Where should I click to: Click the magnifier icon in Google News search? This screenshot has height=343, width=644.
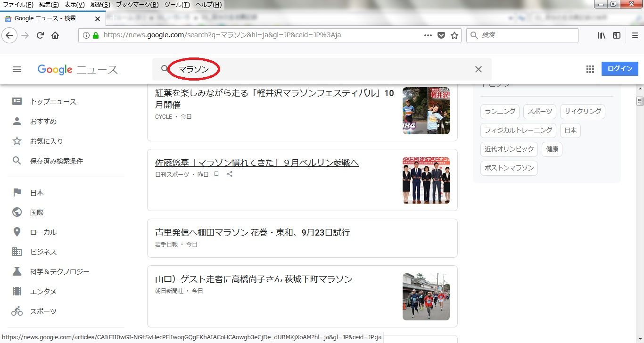pyautogui.click(x=165, y=69)
